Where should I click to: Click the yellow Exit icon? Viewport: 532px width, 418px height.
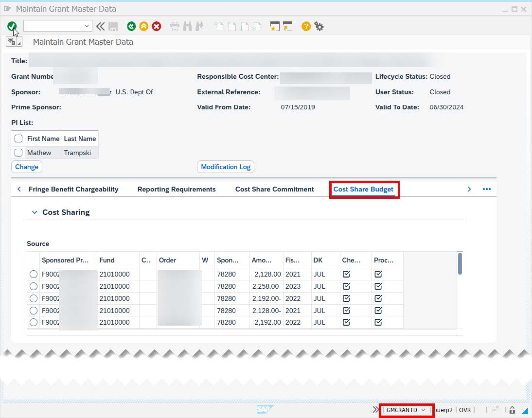point(144,26)
